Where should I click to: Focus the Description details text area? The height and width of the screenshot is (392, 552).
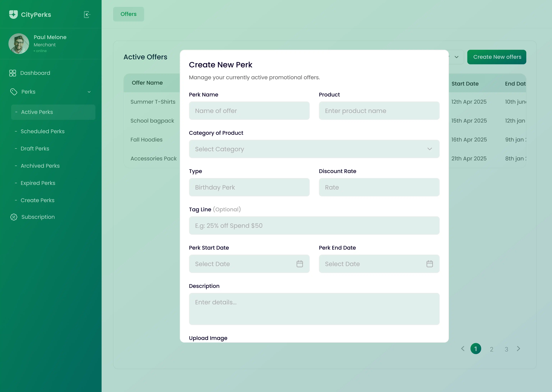[x=314, y=309]
